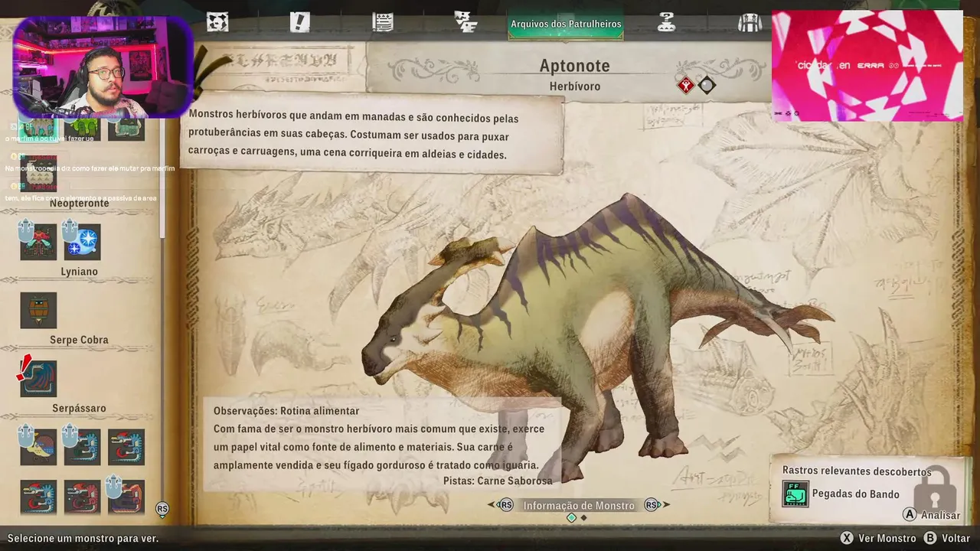Click the green active page indicator dot
The image size is (980, 551).
click(x=571, y=518)
